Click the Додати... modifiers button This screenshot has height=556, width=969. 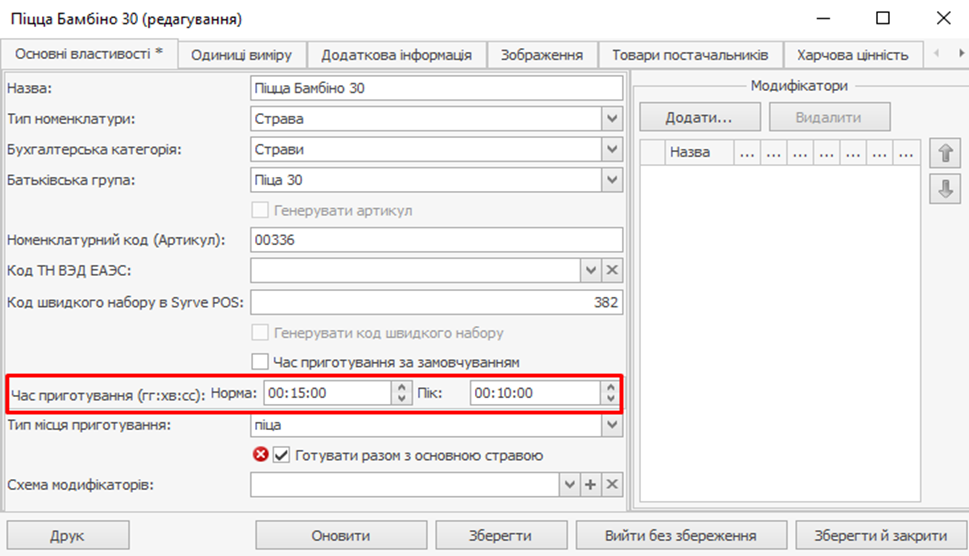(700, 117)
